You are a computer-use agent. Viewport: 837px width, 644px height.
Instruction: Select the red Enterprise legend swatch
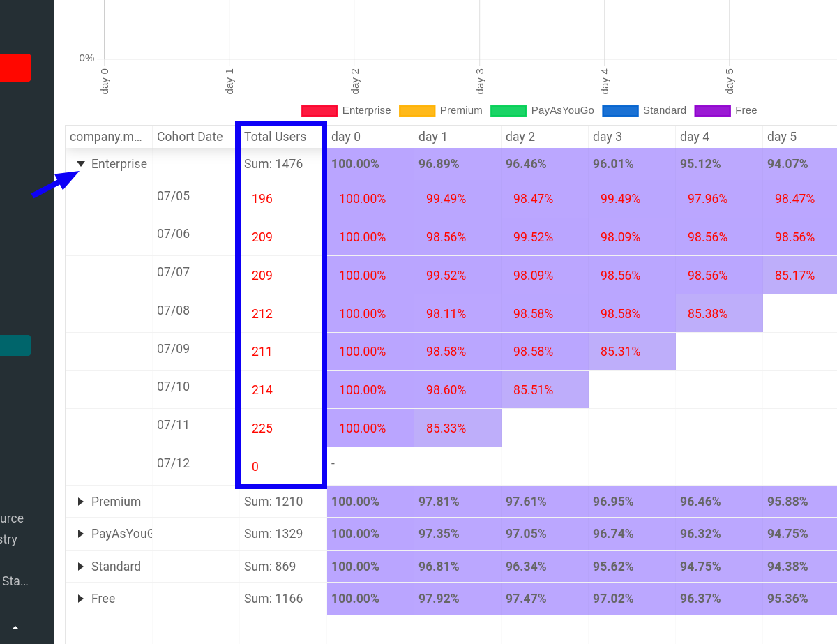[x=317, y=110]
